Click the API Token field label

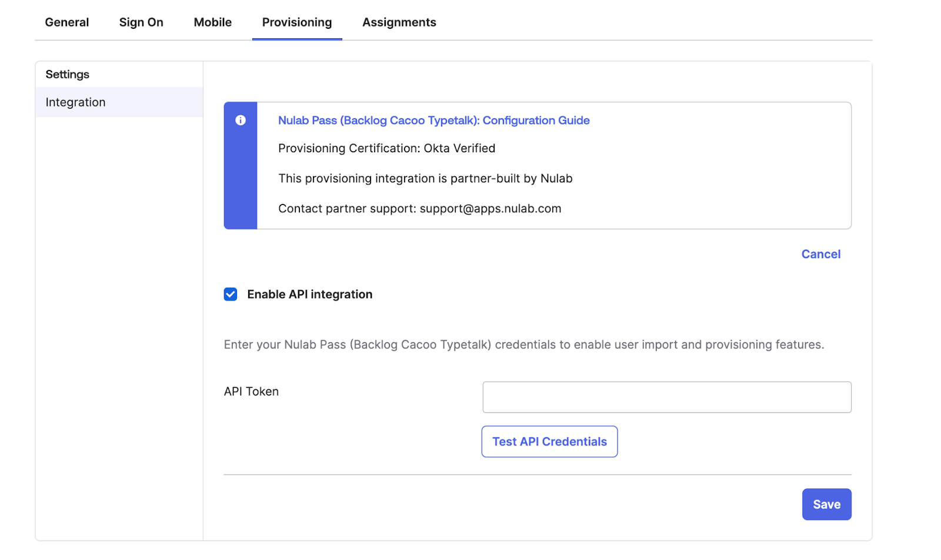(251, 391)
